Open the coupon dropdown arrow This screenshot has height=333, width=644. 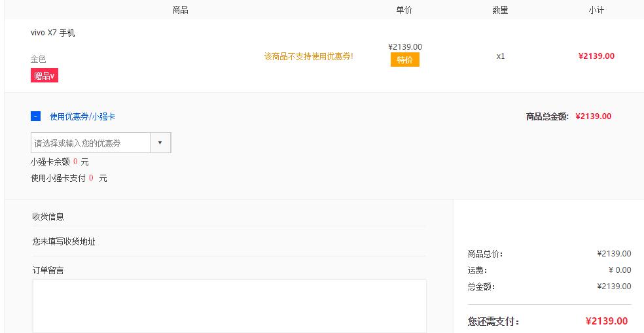click(160, 143)
